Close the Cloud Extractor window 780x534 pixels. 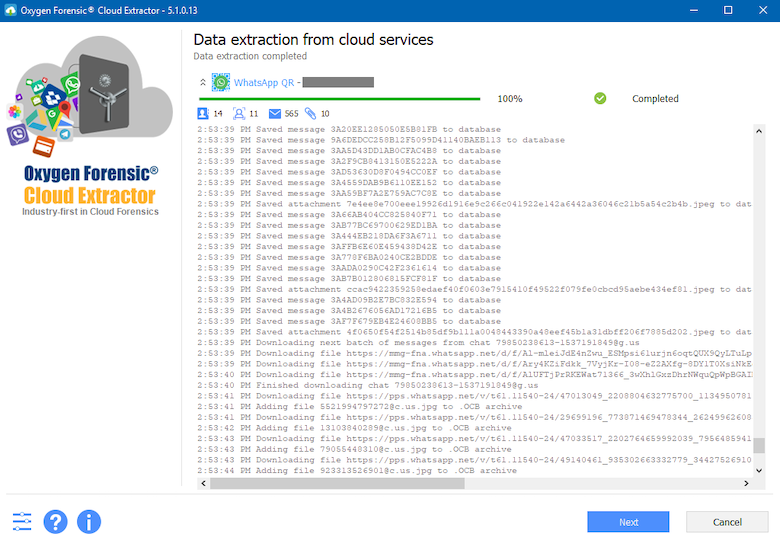coord(763,10)
